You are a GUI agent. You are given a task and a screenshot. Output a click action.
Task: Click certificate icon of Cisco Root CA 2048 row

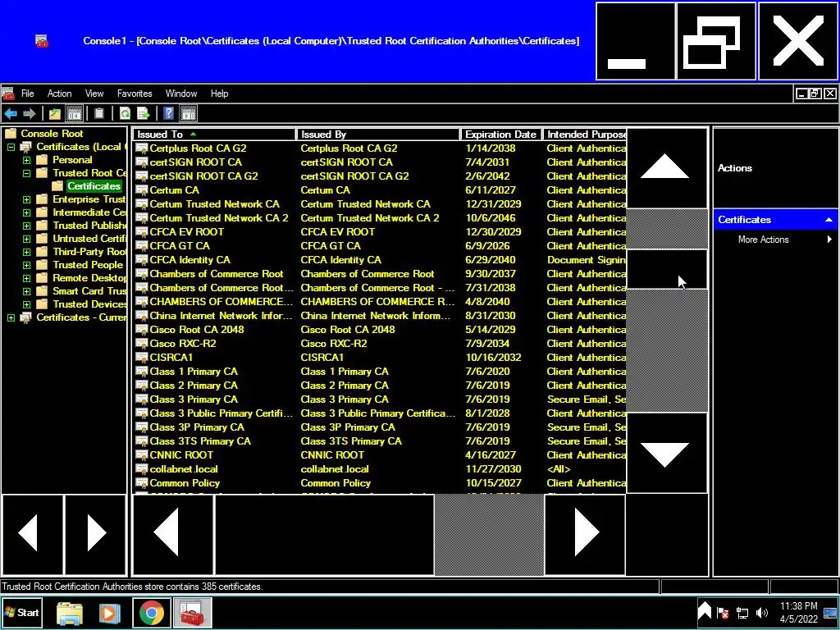(x=141, y=330)
